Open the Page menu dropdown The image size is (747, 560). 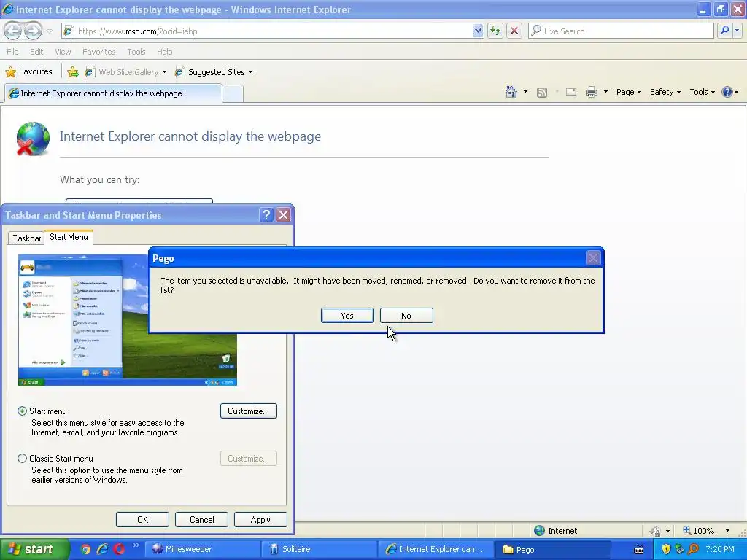point(628,92)
